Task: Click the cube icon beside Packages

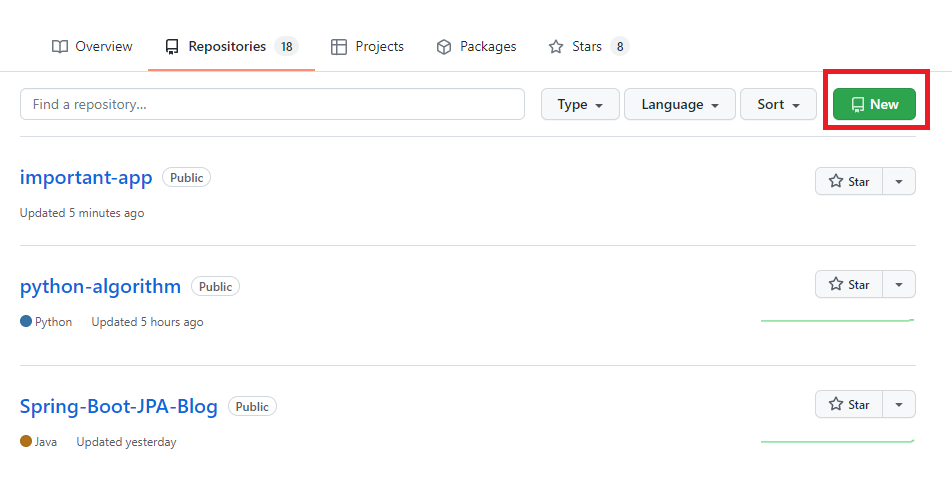Action: click(x=444, y=47)
